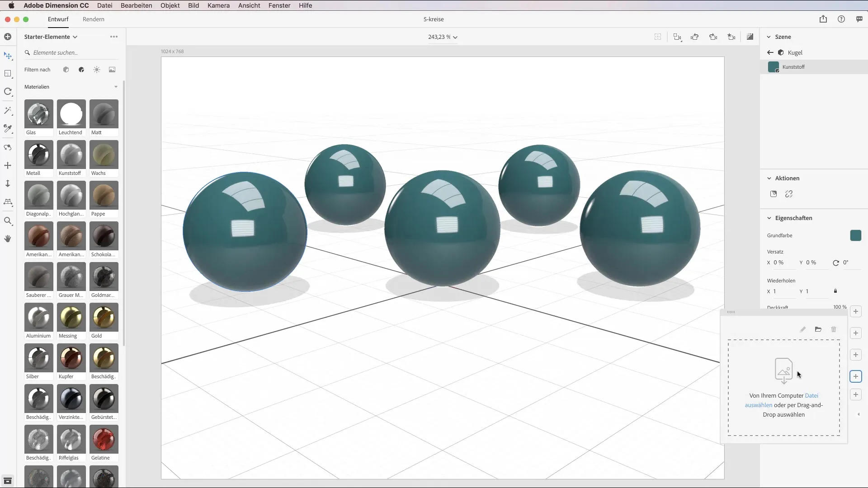Open the more options ellipsis in asset panel

114,37
